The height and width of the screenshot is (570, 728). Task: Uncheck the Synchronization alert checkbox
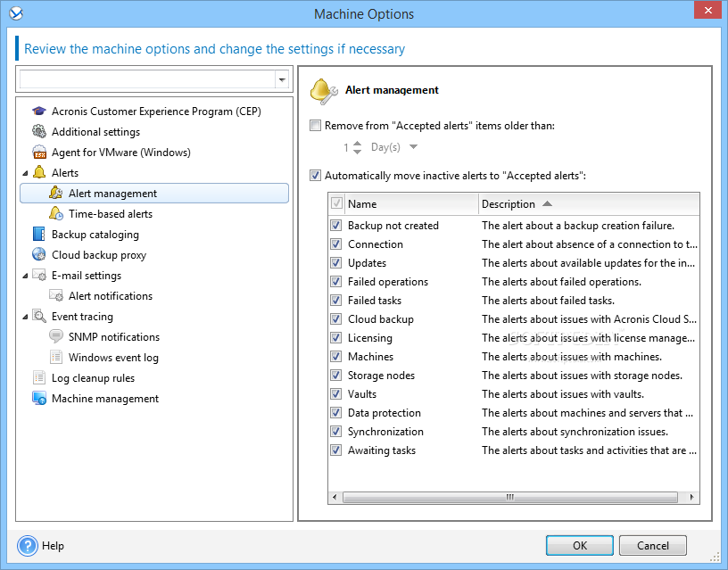click(x=335, y=431)
